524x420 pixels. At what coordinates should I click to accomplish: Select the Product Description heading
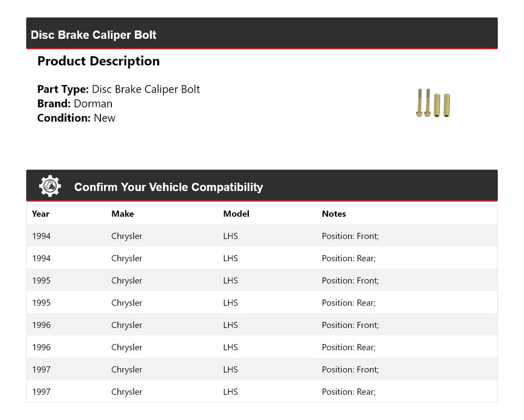click(98, 61)
